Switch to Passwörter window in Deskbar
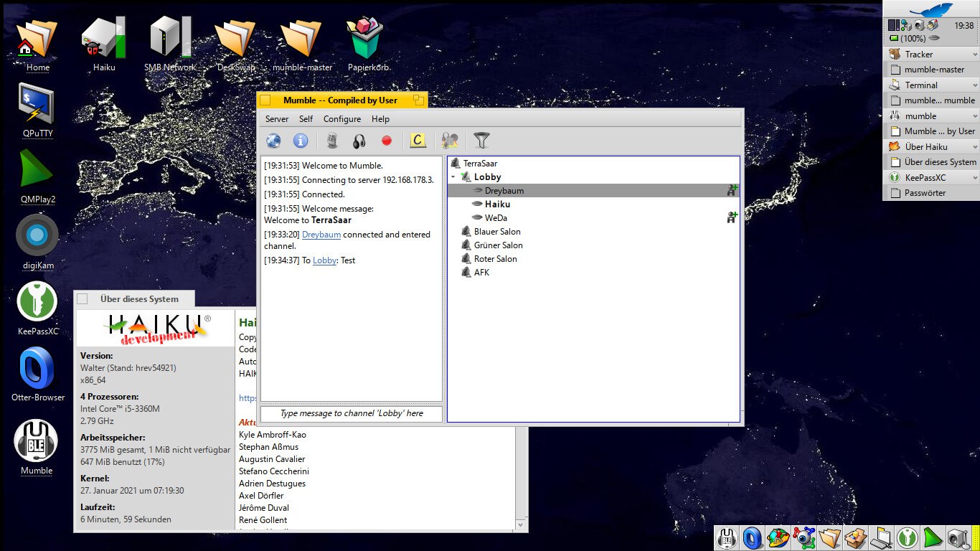The height and width of the screenshot is (551, 980). click(931, 193)
